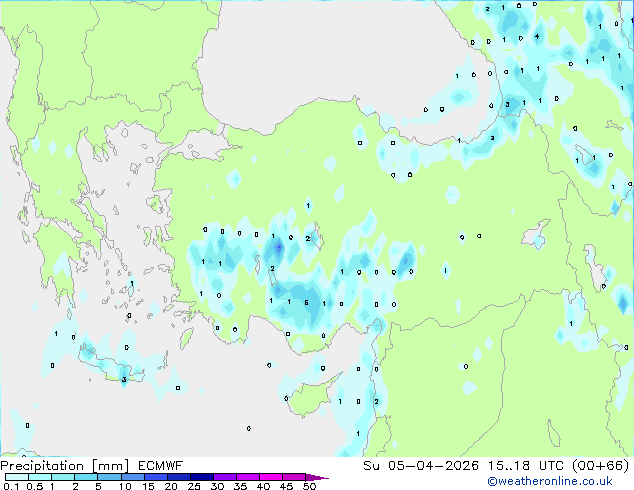The height and width of the screenshot is (490, 634).
Task: Click the forecast offset '(00+66)' text
Action: click(x=601, y=466)
